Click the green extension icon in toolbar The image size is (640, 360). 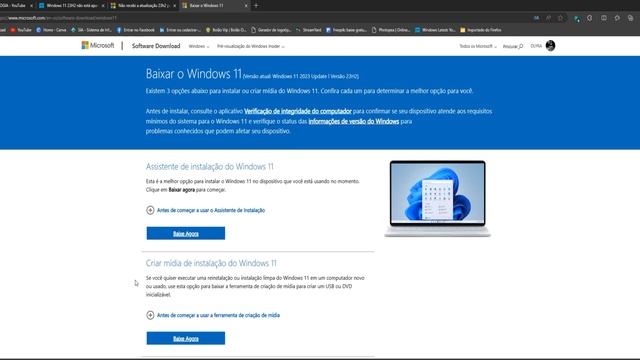click(577, 18)
